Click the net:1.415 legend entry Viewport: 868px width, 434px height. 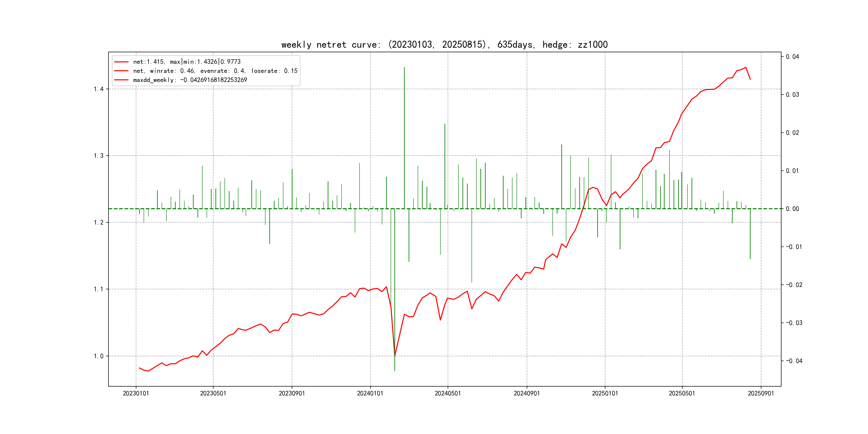(187, 62)
